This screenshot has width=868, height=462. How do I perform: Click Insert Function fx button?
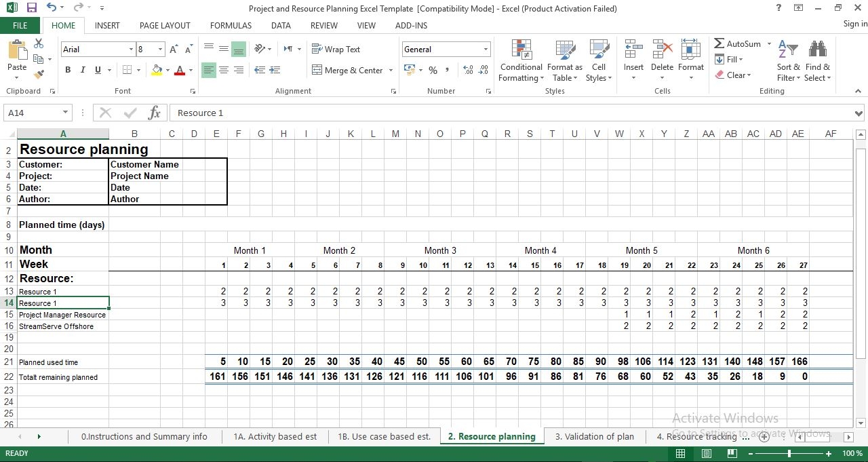[155, 113]
